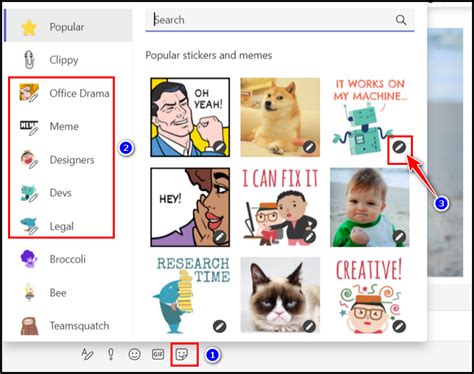Image resolution: width=474 pixels, height=374 pixels.
Task: Open the Teamsquatch sticker category
Action: click(68, 325)
